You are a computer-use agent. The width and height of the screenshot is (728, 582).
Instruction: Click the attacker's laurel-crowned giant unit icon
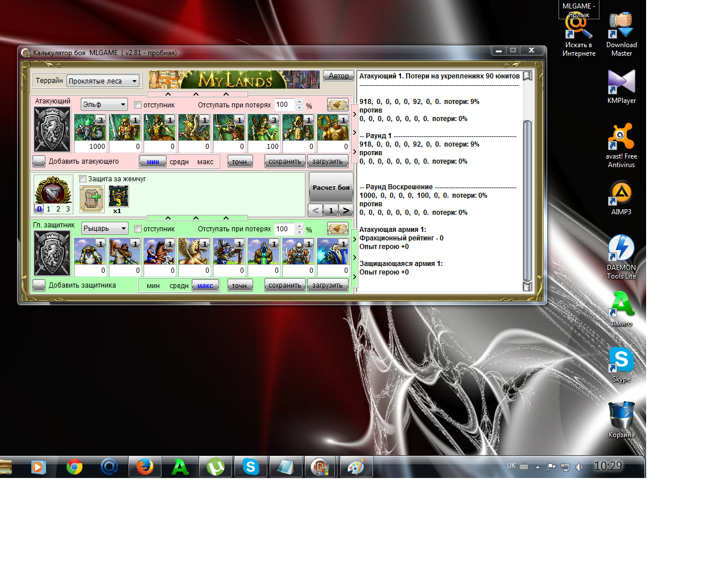[333, 127]
